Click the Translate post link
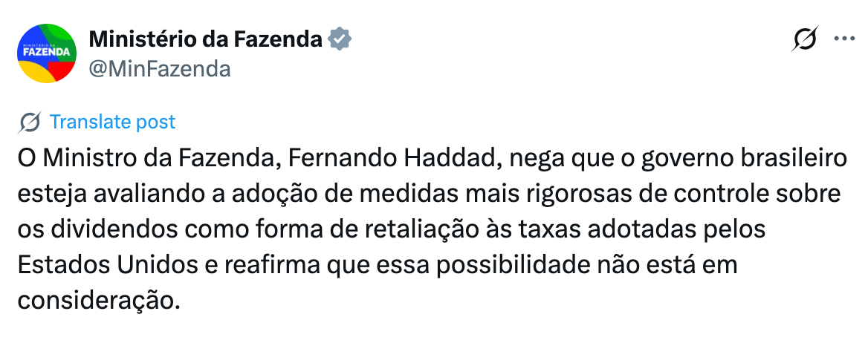The height and width of the screenshot is (337, 868). point(112,122)
